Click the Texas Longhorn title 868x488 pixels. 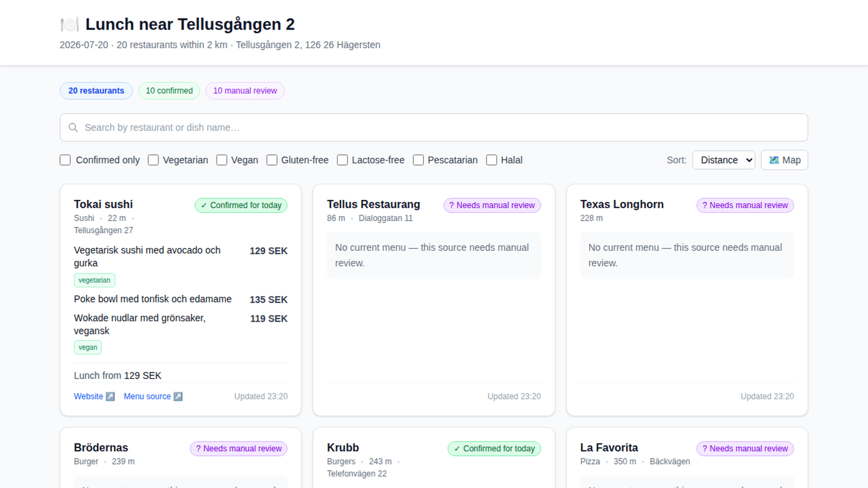point(622,204)
